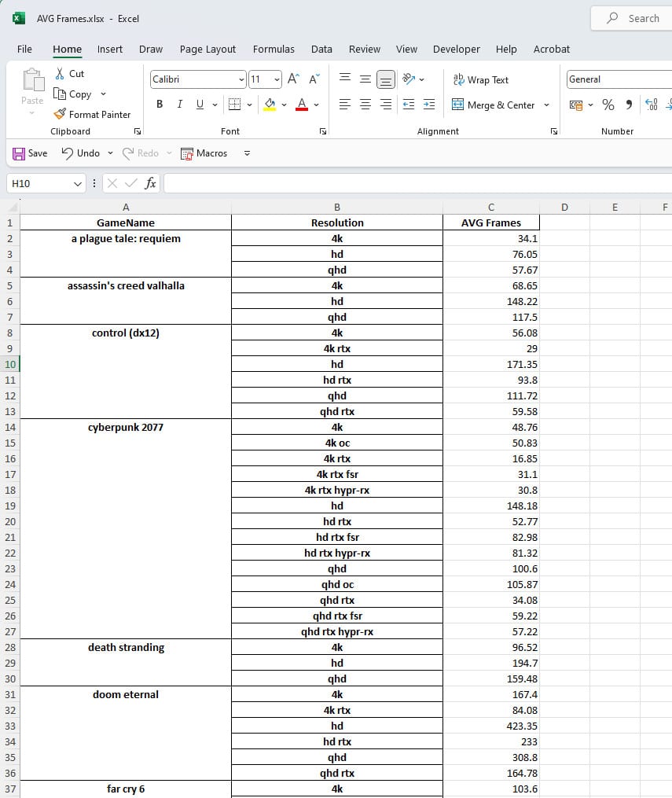Decrease the cell indent
Image resolution: width=672 pixels, height=798 pixels.
[x=409, y=105]
